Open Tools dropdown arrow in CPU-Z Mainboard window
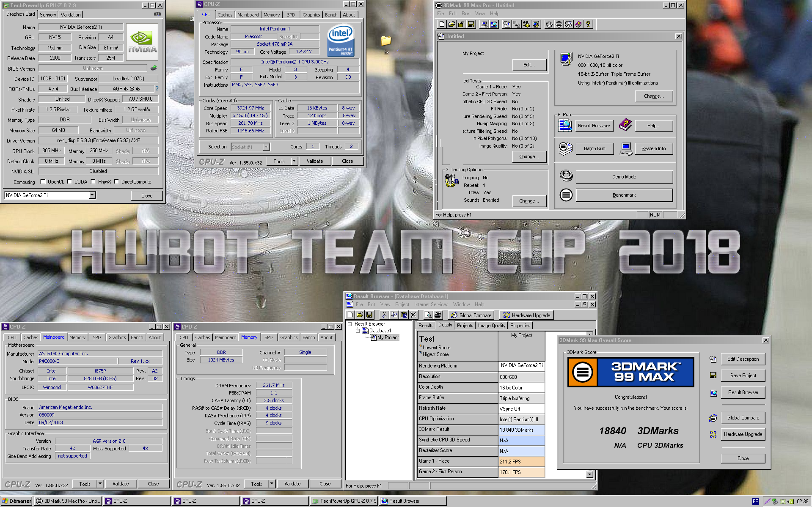 pyautogui.click(x=100, y=484)
